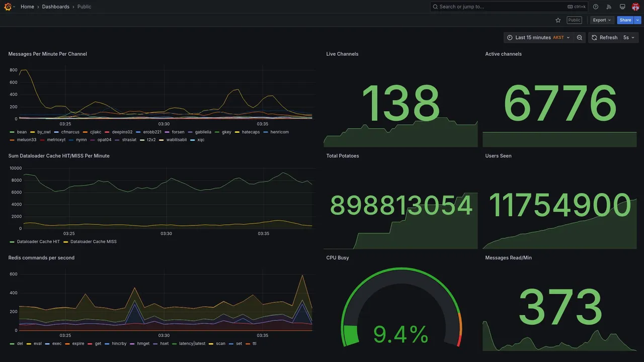This screenshot has width=644, height=362.
Task: Toggle the hincrby series in Redis legend
Action: coord(118,344)
